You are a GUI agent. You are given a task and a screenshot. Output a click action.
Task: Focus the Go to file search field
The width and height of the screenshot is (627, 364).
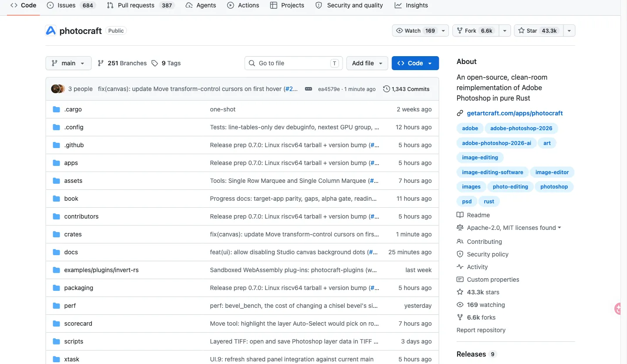[293, 63]
